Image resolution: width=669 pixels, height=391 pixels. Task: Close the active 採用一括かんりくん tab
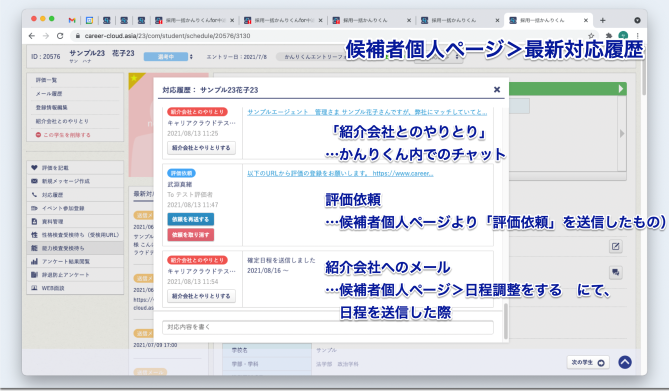point(586,20)
